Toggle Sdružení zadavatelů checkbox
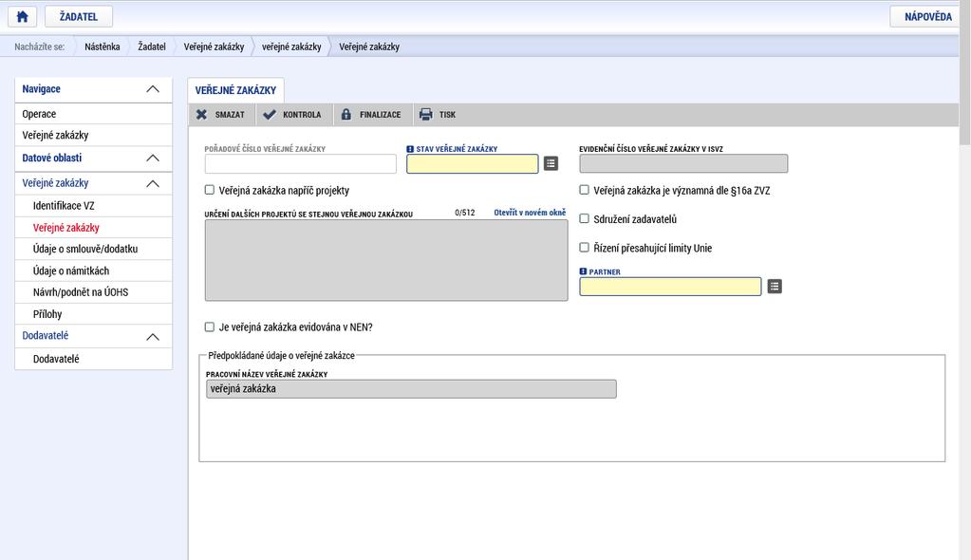The image size is (971, 560). pyautogui.click(x=584, y=218)
